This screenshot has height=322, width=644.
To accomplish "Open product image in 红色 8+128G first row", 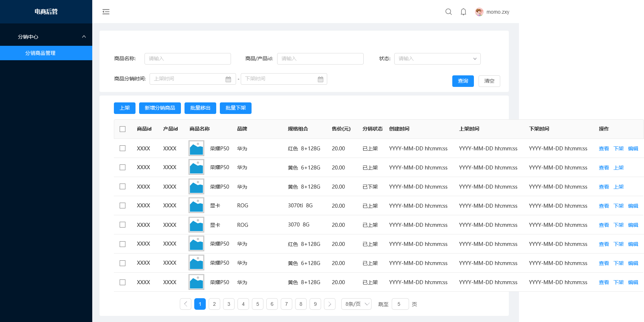I will point(196,148).
